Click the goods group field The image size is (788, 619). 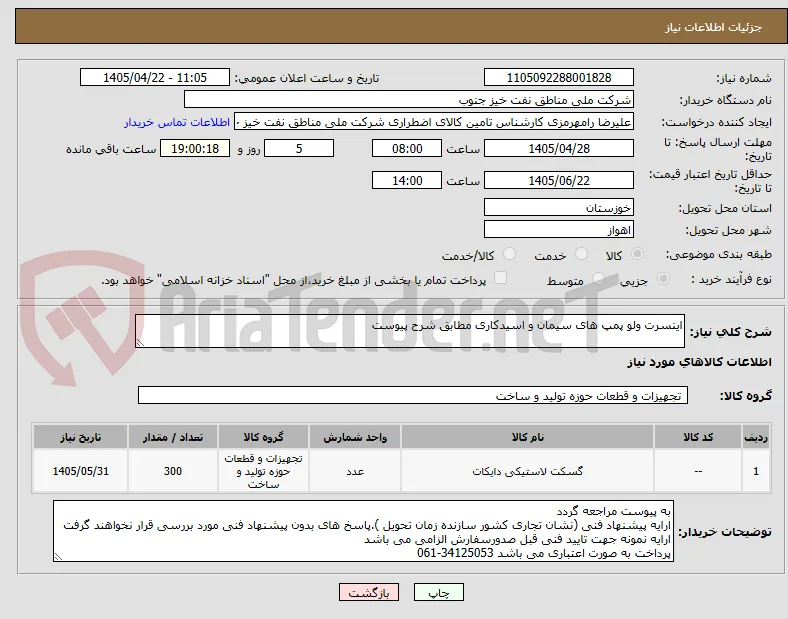413,395
